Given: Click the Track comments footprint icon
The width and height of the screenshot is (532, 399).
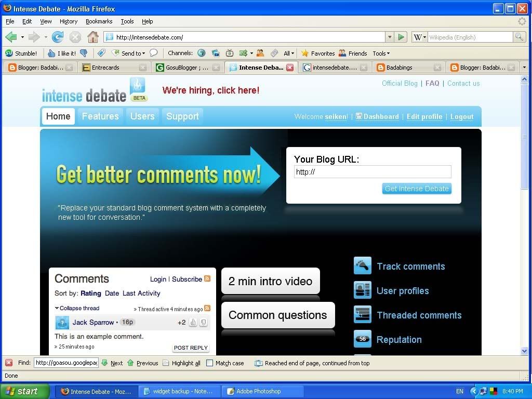Looking at the screenshot, I should [362, 265].
